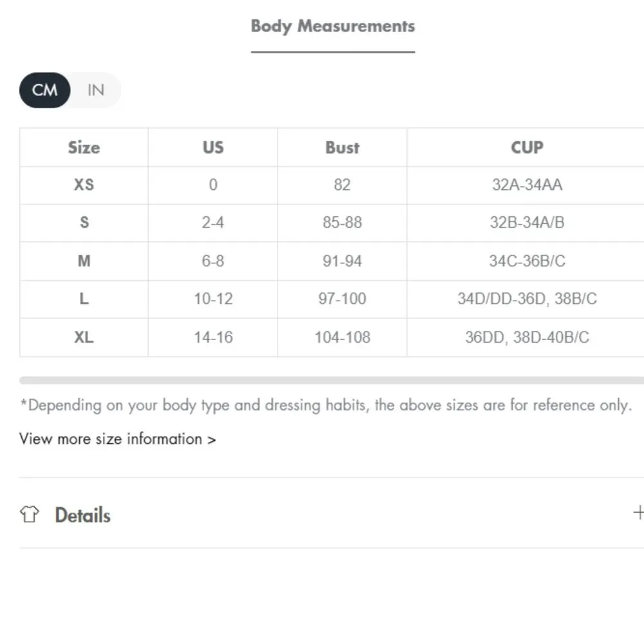The height and width of the screenshot is (644, 644).
Task: Select the M size row label
Action: (x=84, y=261)
